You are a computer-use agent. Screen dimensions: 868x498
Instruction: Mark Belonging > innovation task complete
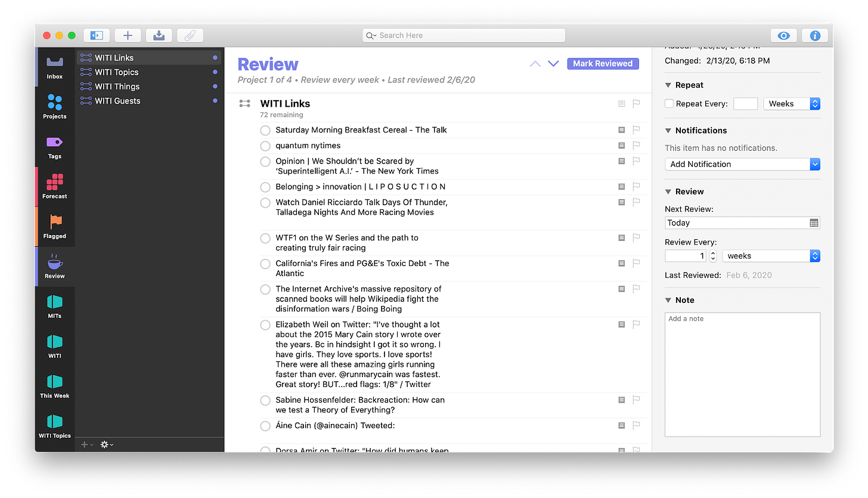click(x=265, y=187)
